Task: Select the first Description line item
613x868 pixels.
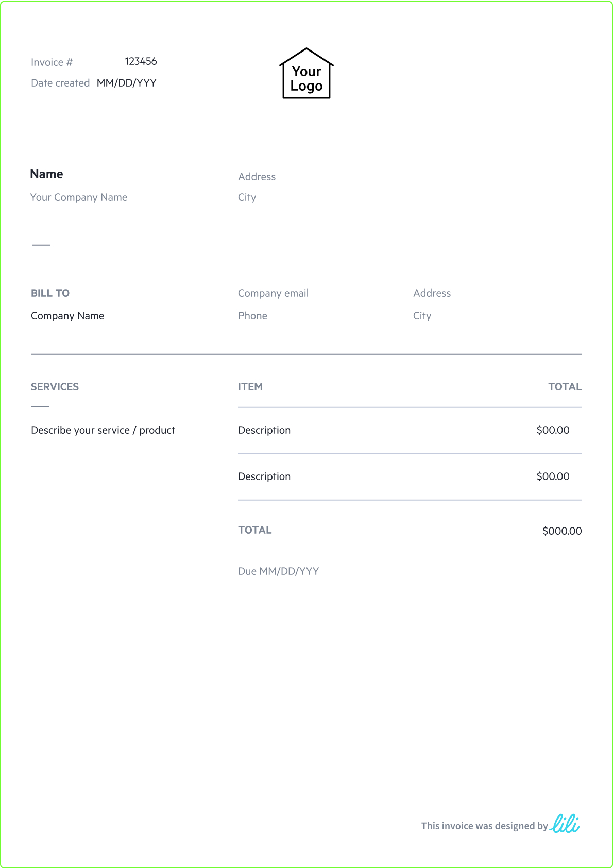Action: click(x=264, y=430)
